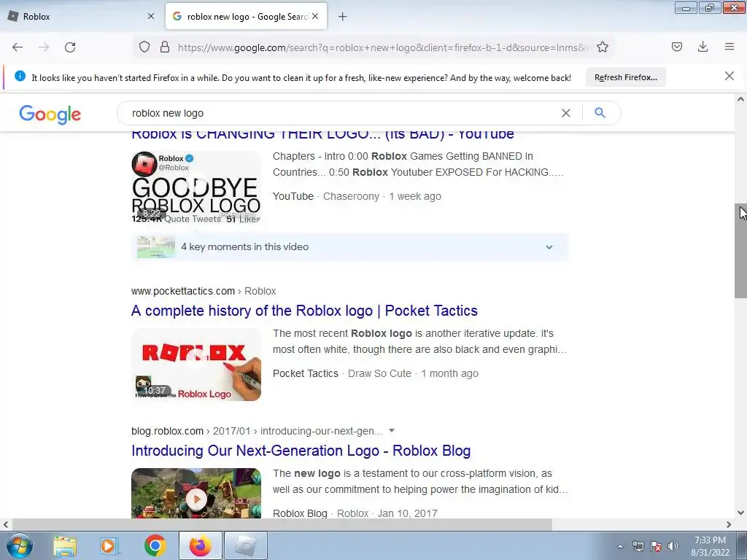Screen dimensions: 747x560
Task: Open the Roblox taskbar button
Action: tap(246, 545)
